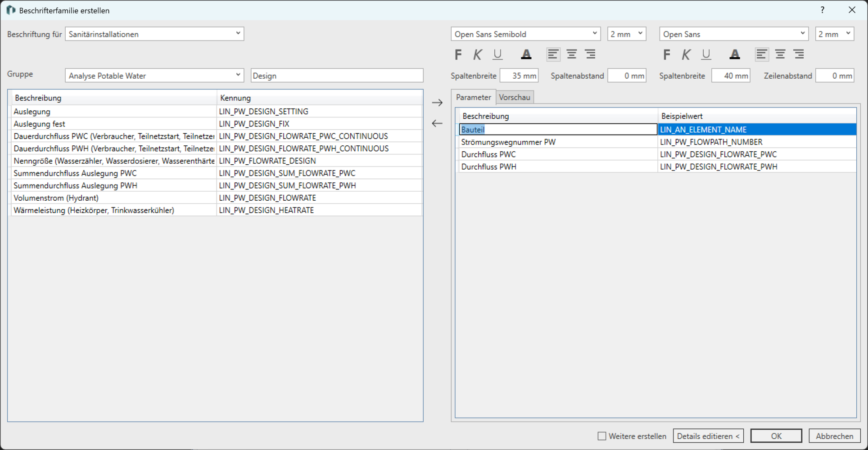Center-align text in the Open Sans Semibold column

(x=572, y=54)
